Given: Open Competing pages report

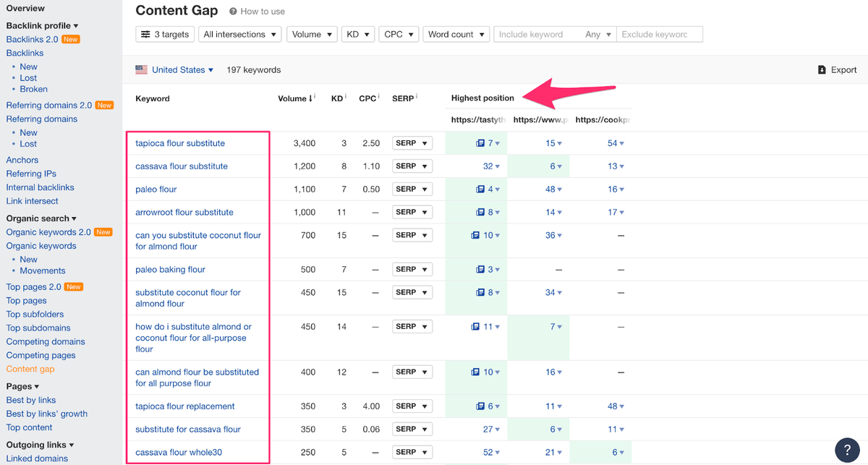Looking at the screenshot, I should coord(41,356).
